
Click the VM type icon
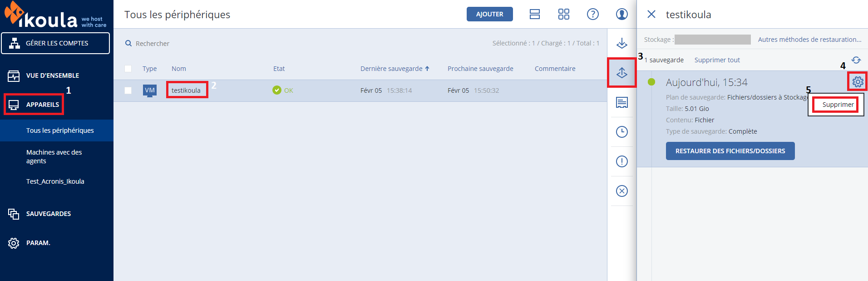click(x=150, y=90)
